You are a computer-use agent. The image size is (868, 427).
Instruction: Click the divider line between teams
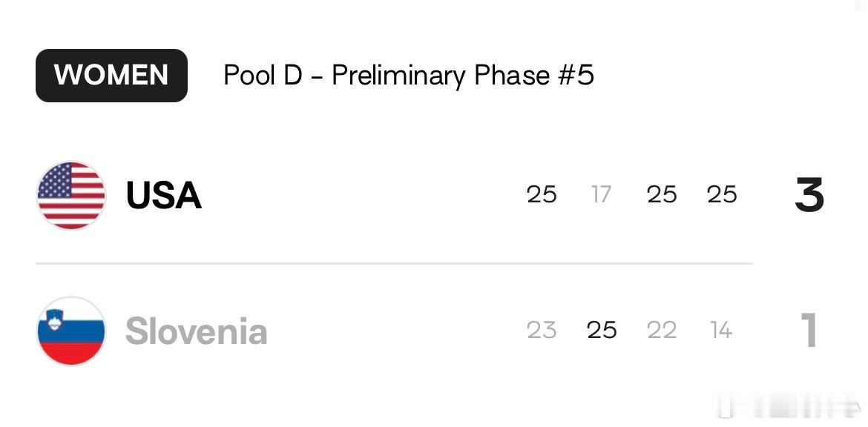tap(394, 264)
